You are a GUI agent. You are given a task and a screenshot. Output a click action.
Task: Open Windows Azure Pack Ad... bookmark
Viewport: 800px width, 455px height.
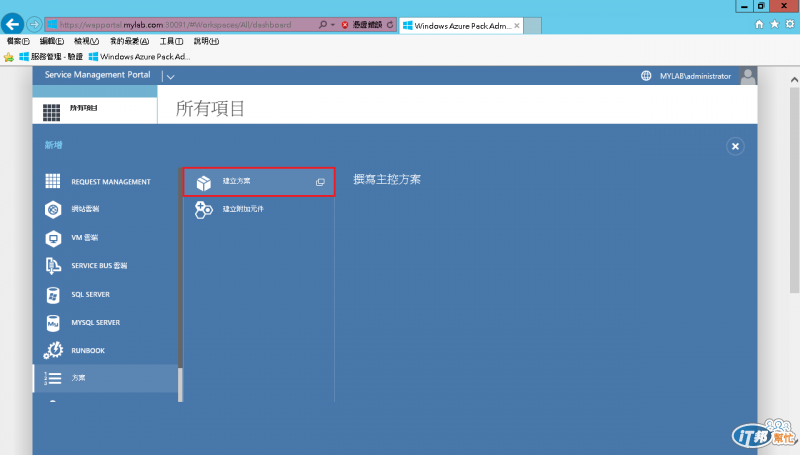139,57
